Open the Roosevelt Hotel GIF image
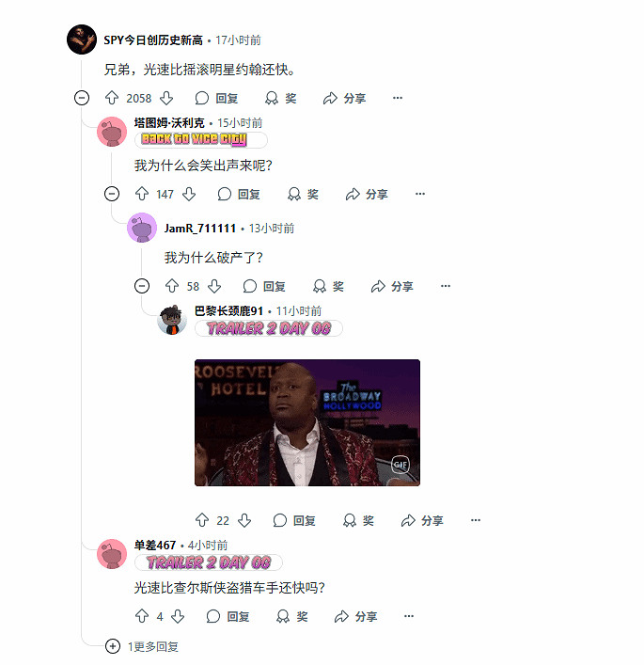Screen dimensions: 644x665 [x=307, y=422]
